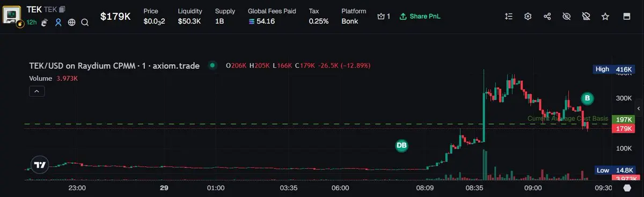Click the green status dot beside axiom.trade

click(213, 65)
